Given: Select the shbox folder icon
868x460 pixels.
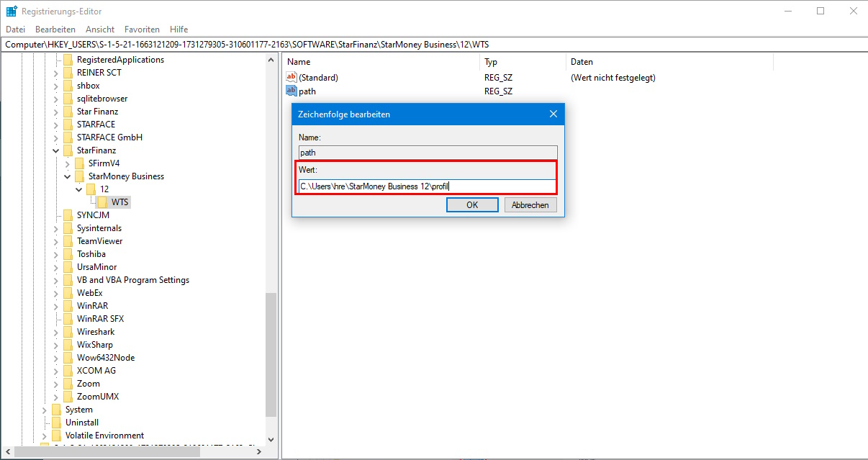Looking at the screenshot, I should (x=68, y=86).
